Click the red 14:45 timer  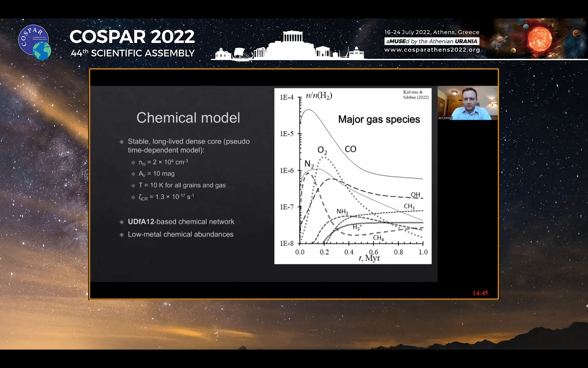pyautogui.click(x=480, y=293)
